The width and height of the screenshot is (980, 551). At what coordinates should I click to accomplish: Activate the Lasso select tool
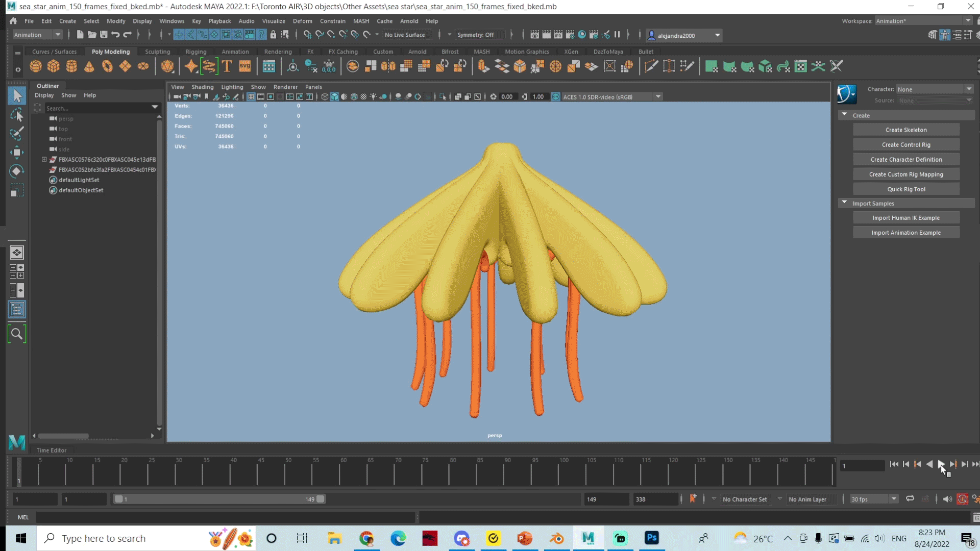click(17, 115)
